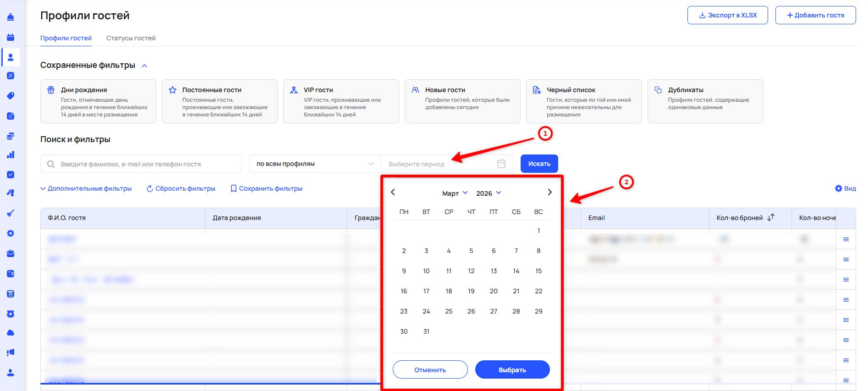This screenshot has width=868, height=391.
Task: Expand Дополнительные фильтры
Action: point(86,188)
